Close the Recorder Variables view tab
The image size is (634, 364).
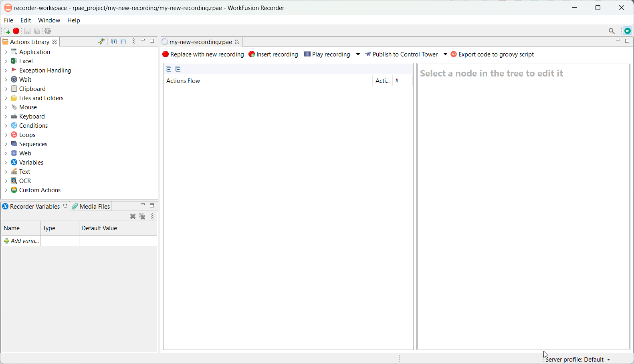[x=65, y=206]
